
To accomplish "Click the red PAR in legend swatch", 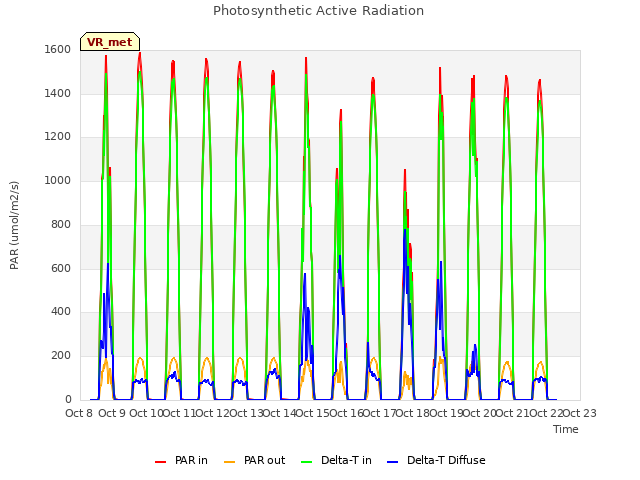I will pyautogui.click(x=160, y=461).
